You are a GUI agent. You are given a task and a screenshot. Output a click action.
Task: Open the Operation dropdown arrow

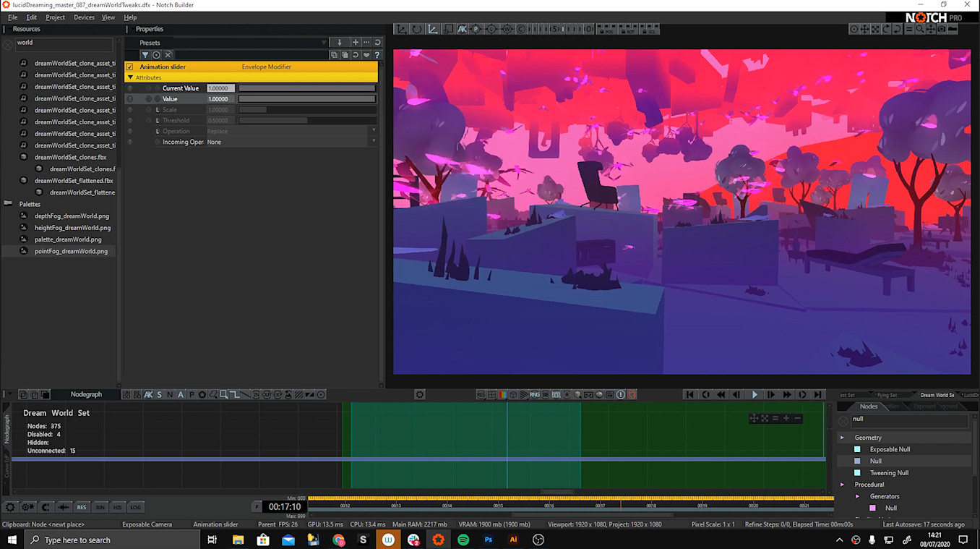click(x=373, y=132)
